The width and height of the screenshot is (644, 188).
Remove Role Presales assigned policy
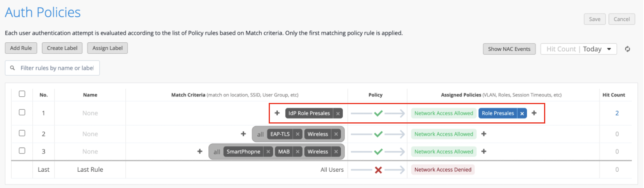click(x=522, y=113)
